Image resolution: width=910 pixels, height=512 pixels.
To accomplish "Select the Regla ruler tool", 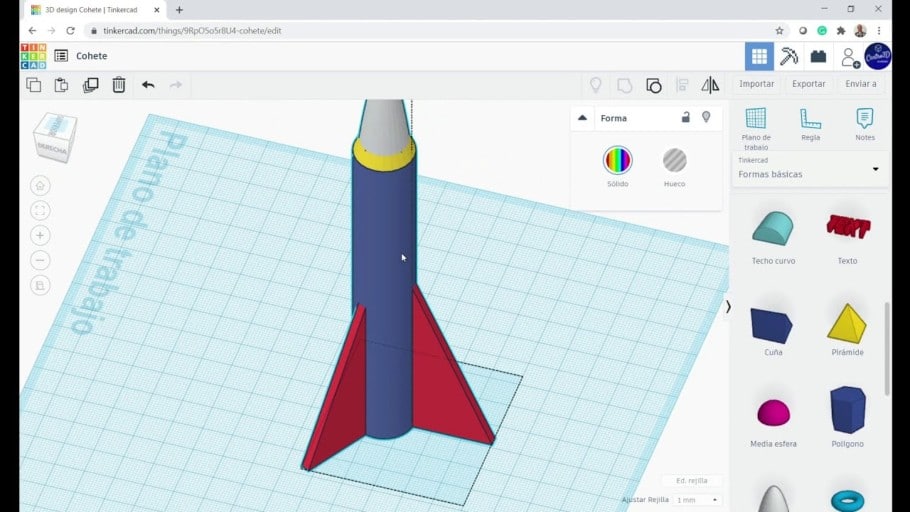I will click(810, 124).
